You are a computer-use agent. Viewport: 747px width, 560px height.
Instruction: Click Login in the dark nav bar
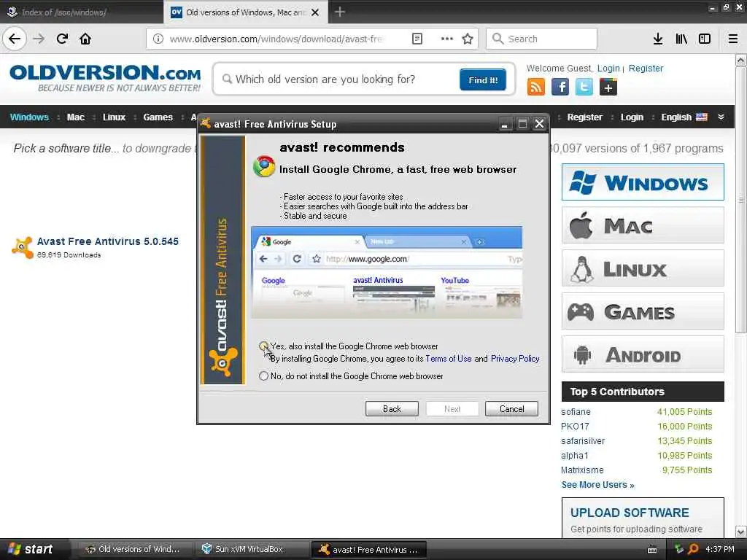pyautogui.click(x=632, y=117)
